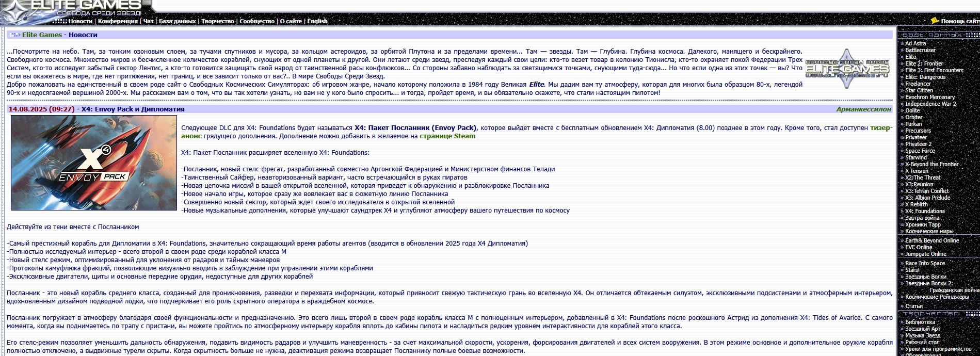Screen dimensions: 980x356
Task: Open the Библиотека sidebar link
Action: click(920, 322)
